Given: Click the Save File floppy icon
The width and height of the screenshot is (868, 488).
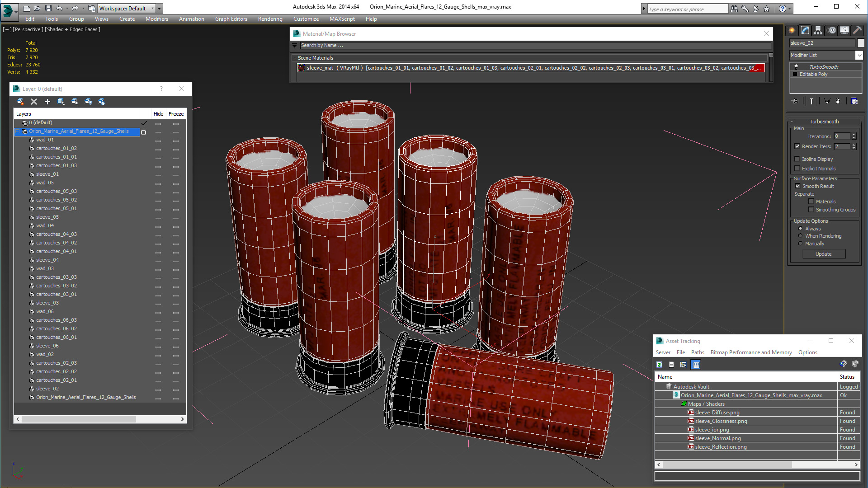Looking at the screenshot, I should pos(48,8).
